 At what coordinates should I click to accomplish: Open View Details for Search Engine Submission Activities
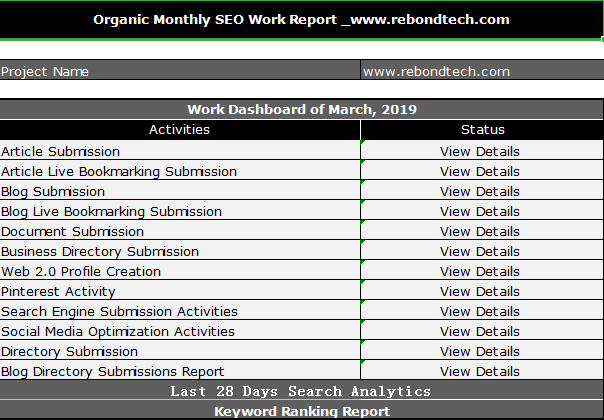click(480, 311)
